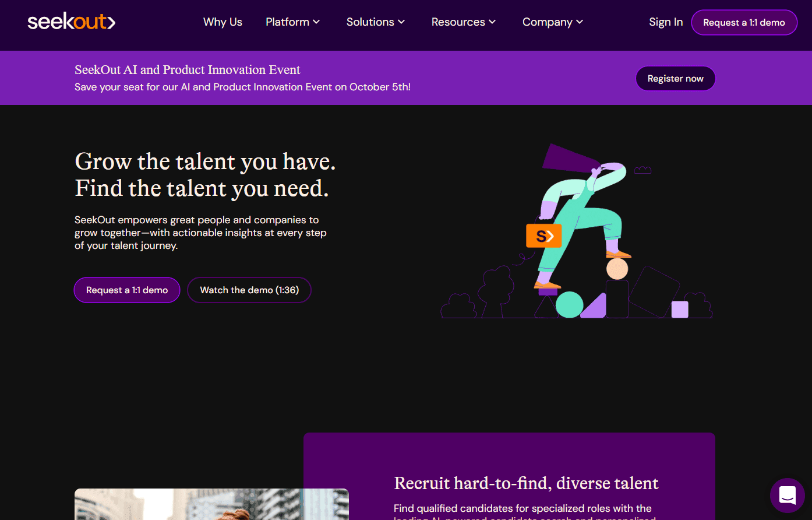Expand the Company dropdown chevron

click(x=580, y=22)
